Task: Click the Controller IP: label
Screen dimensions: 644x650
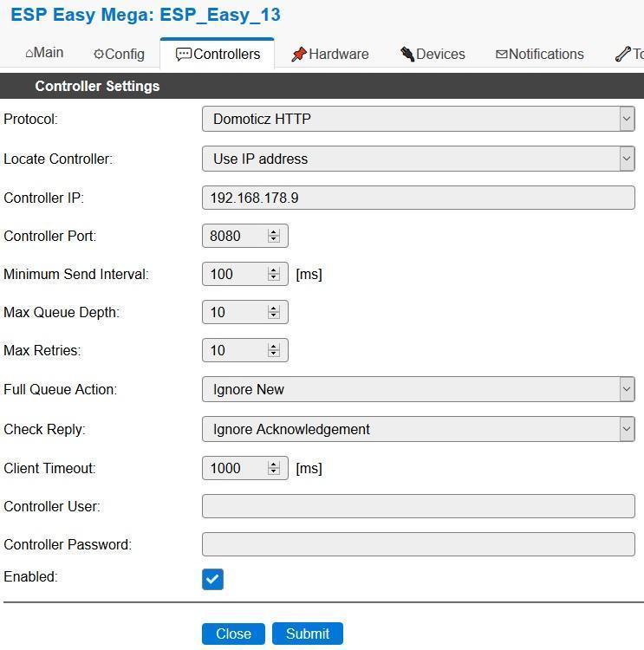Action: click(x=43, y=198)
